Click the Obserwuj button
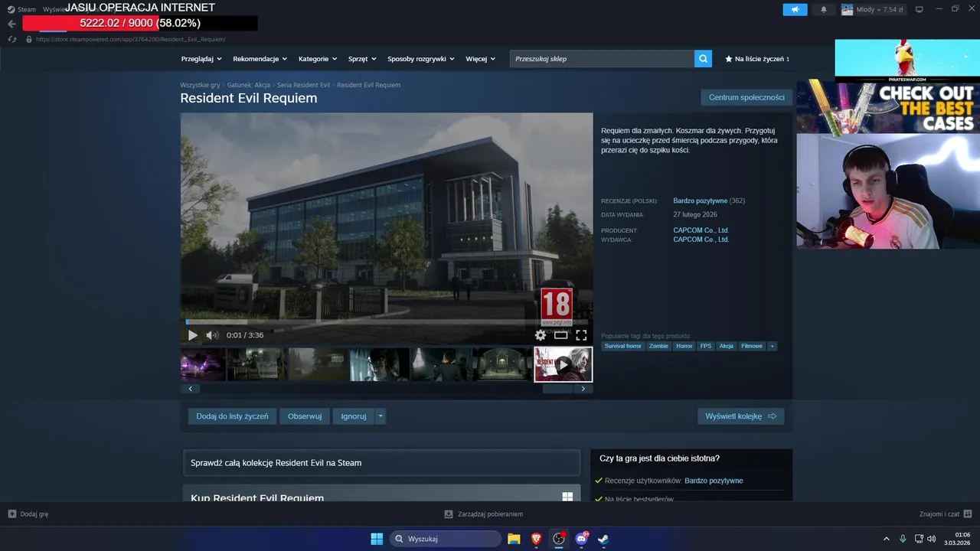The width and height of the screenshot is (980, 551). pos(305,416)
